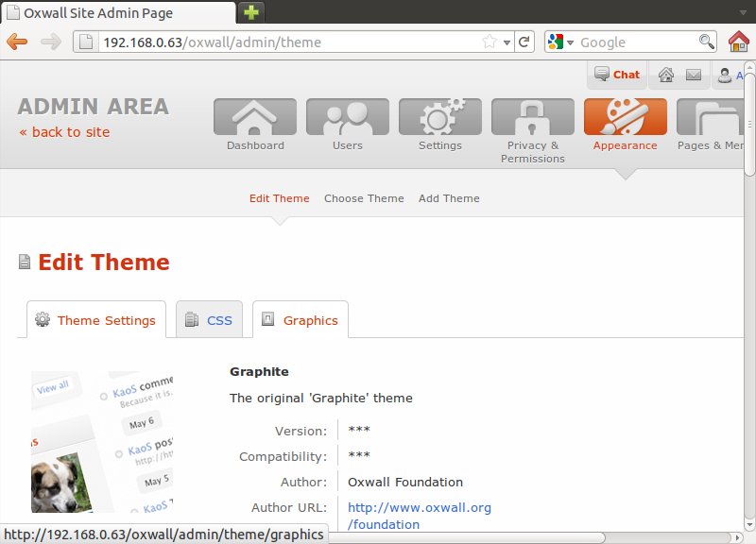Open a new tab with plus button
This screenshot has width=756, height=544.
click(251, 12)
